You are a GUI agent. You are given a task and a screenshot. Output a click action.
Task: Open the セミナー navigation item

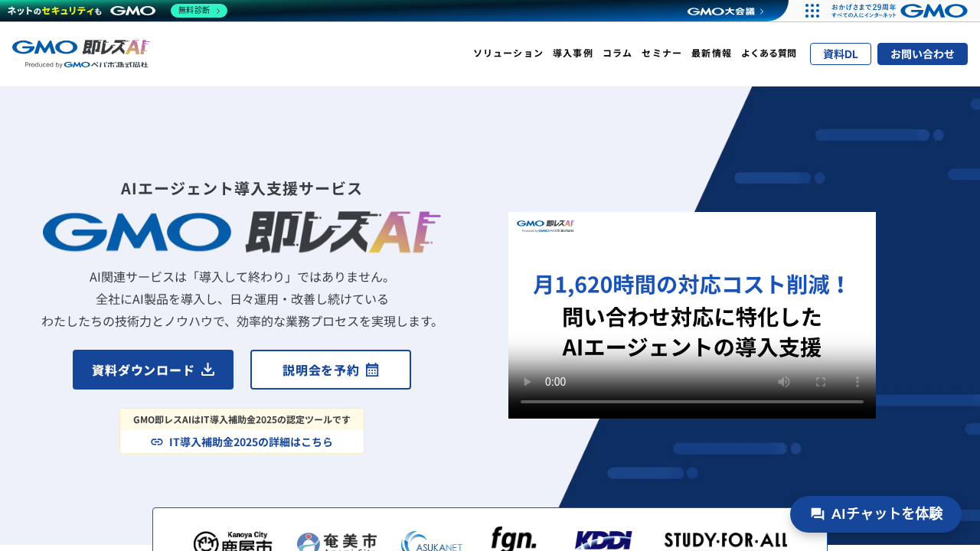click(x=661, y=54)
